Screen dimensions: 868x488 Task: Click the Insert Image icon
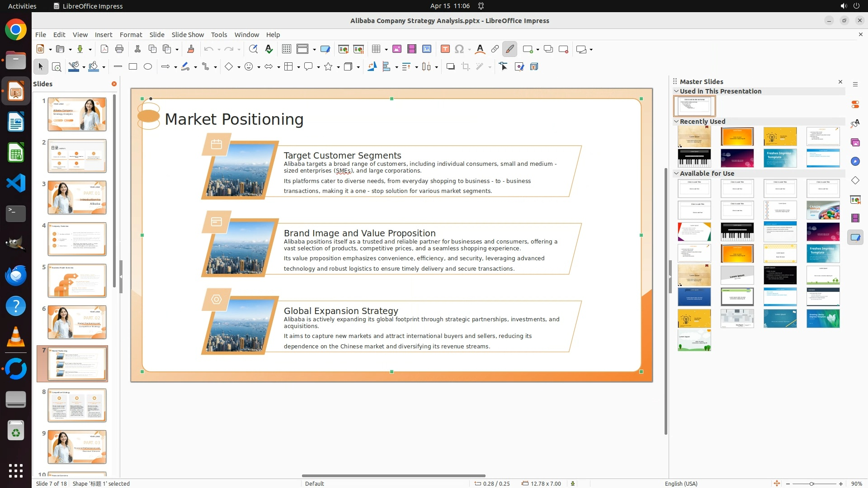(397, 49)
